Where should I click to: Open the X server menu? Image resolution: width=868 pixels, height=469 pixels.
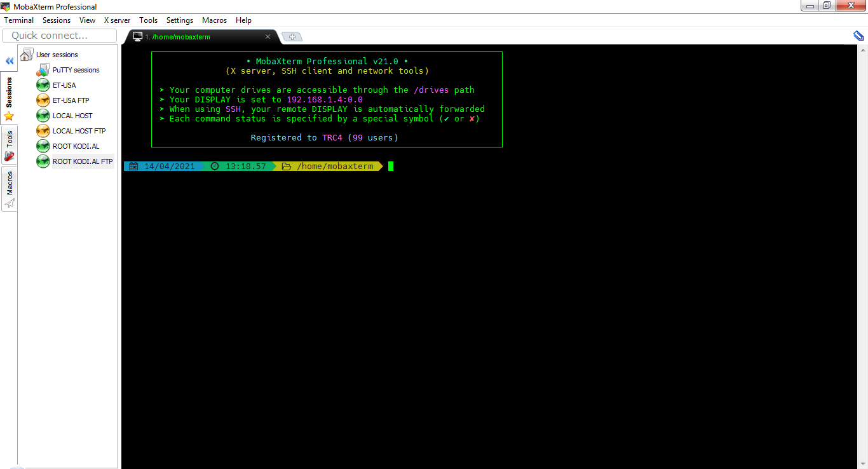click(117, 20)
